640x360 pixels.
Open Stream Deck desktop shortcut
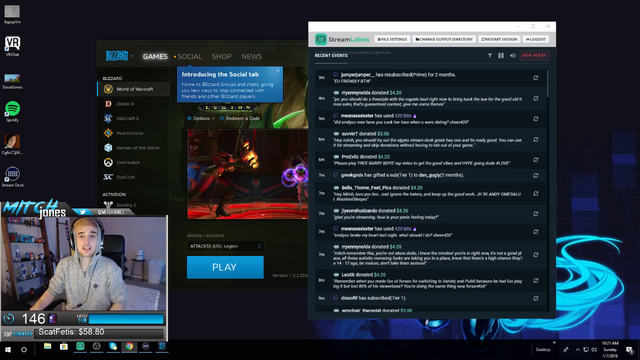click(x=12, y=177)
